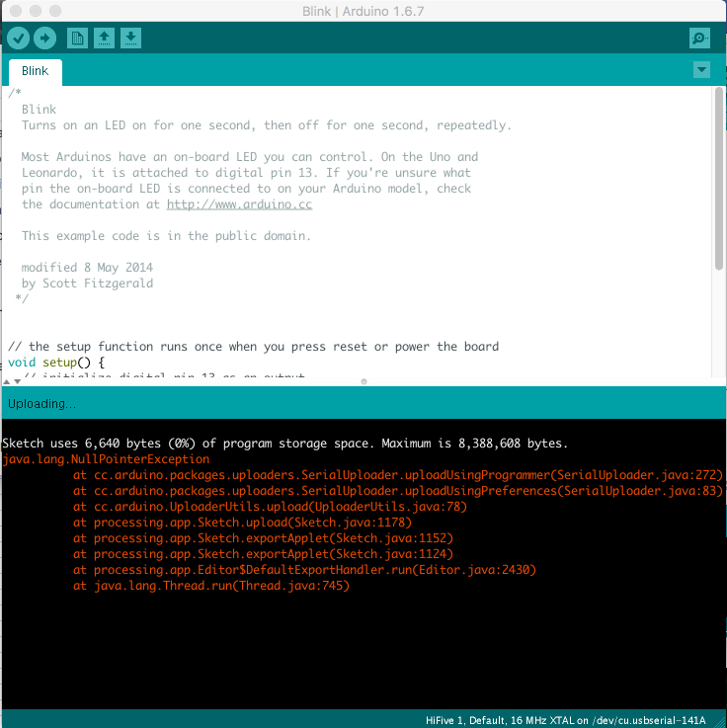Click the '// the setup function runs' comment
Image resolution: width=727 pixels, height=728 pixels.
pyautogui.click(x=254, y=347)
